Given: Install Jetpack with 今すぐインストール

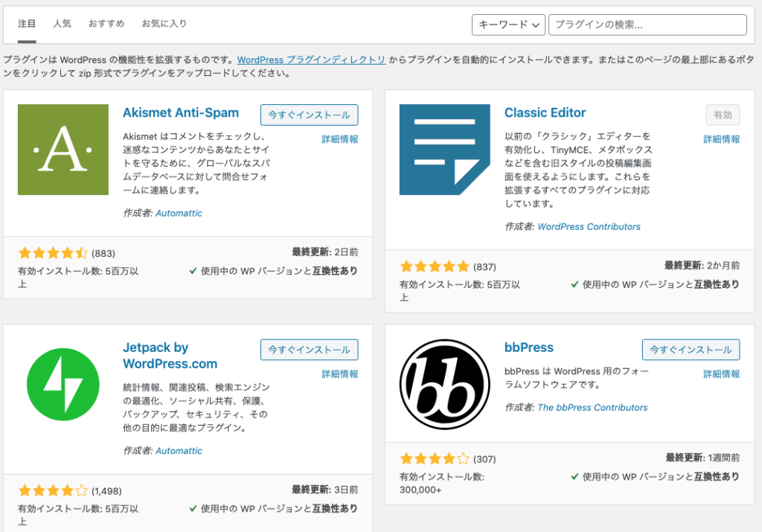Looking at the screenshot, I should [309, 350].
